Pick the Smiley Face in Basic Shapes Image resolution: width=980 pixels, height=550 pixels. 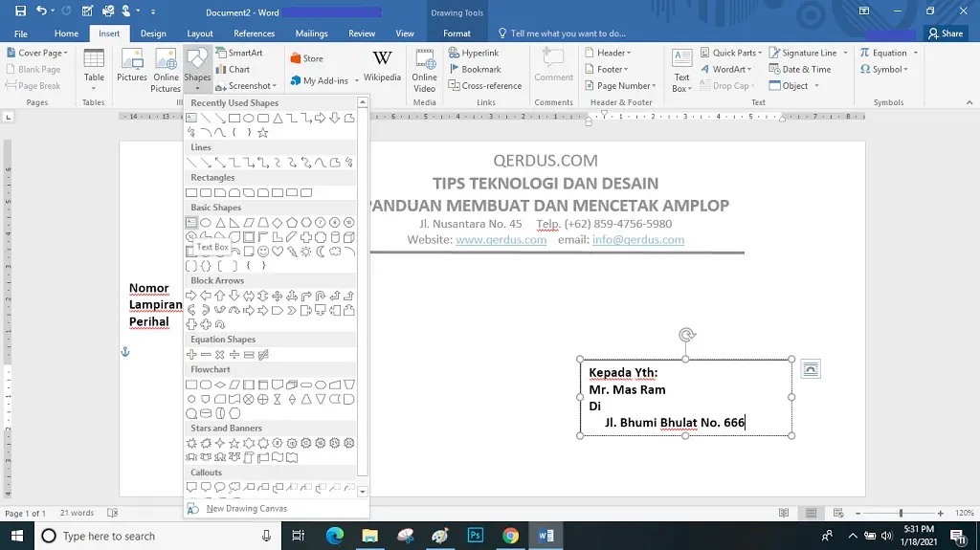(263, 252)
